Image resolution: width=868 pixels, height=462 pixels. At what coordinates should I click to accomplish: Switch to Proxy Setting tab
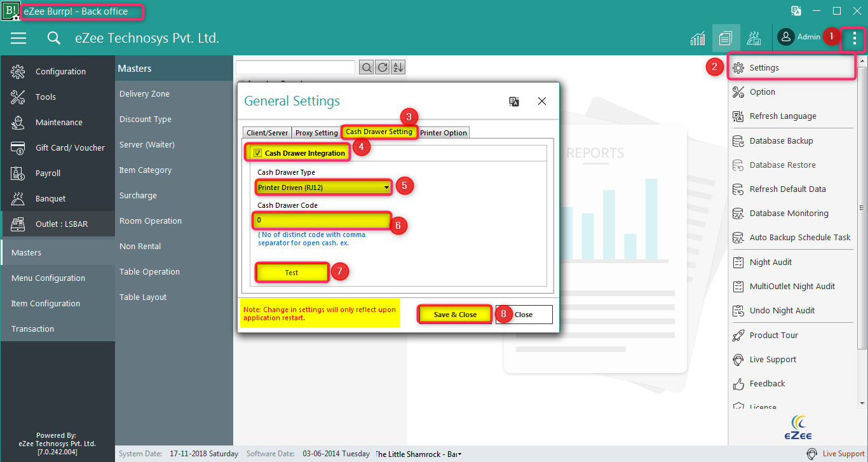[316, 132]
